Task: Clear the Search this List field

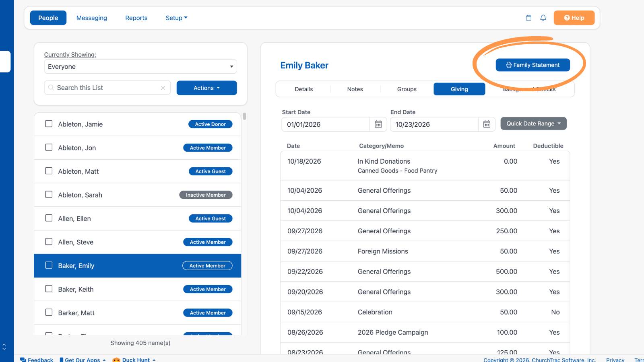Action: coord(163,88)
